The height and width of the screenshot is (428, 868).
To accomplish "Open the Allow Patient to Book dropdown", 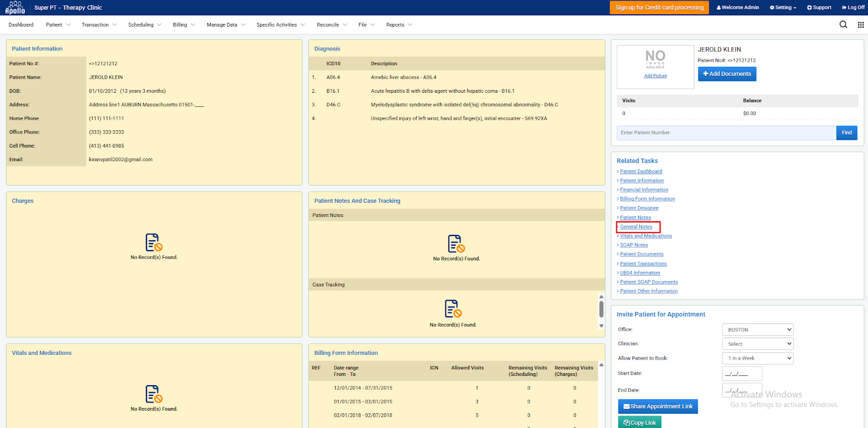I will pos(757,358).
